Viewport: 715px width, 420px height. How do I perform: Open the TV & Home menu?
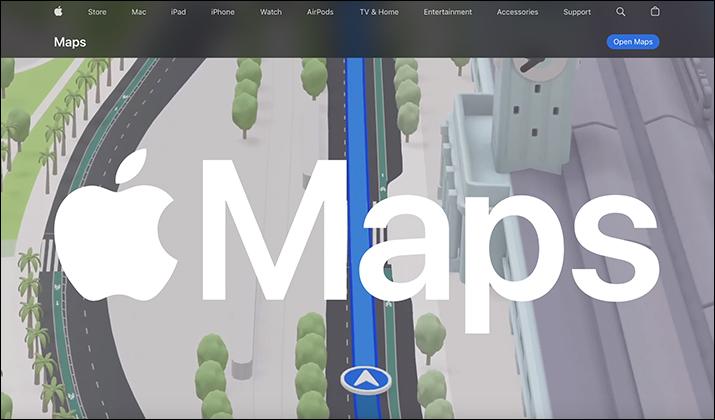[x=379, y=12]
